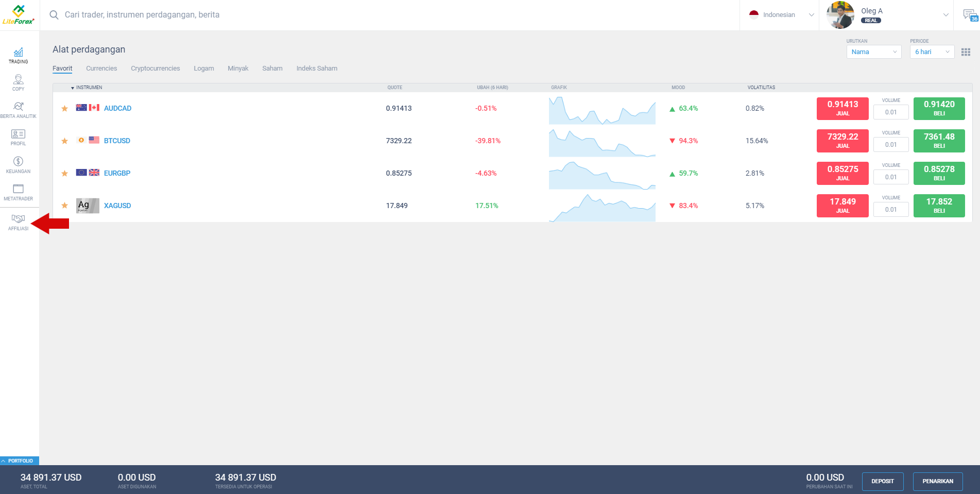Viewport: 980px width, 494px height.
Task: Open Affiliasi handshake icon
Action: pos(19,222)
